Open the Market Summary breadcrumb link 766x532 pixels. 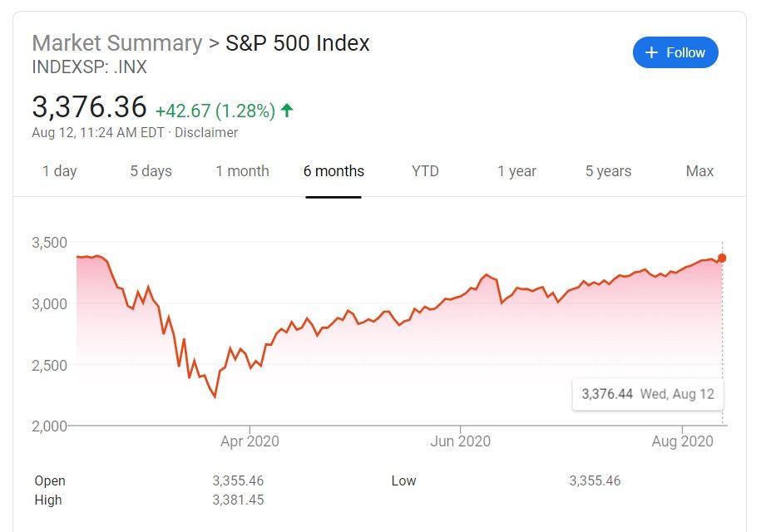[x=116, y=43]
